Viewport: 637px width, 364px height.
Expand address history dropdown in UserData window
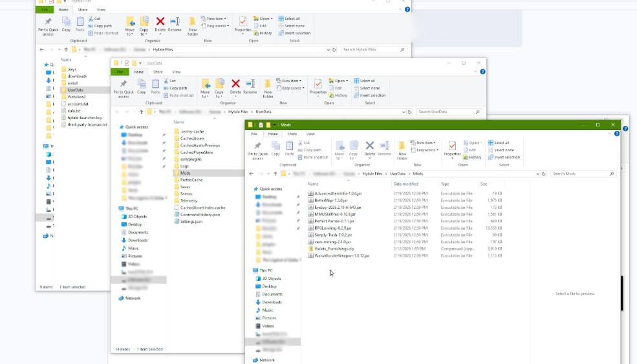click(404, 112)
